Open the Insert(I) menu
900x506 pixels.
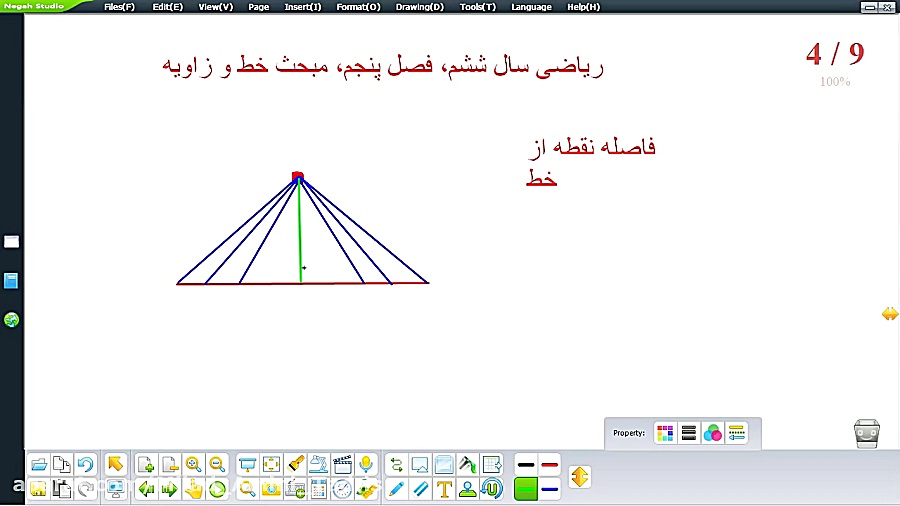pos(302,7)
